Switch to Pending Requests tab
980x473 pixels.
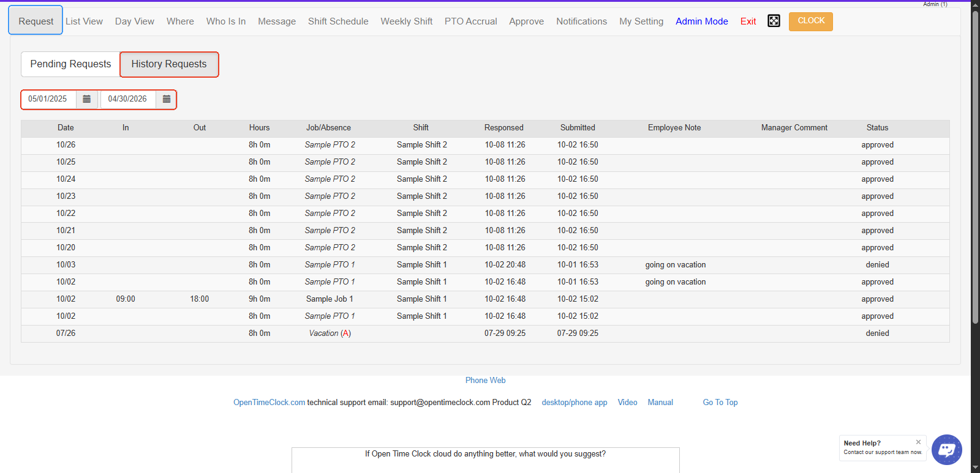[70, 64]
